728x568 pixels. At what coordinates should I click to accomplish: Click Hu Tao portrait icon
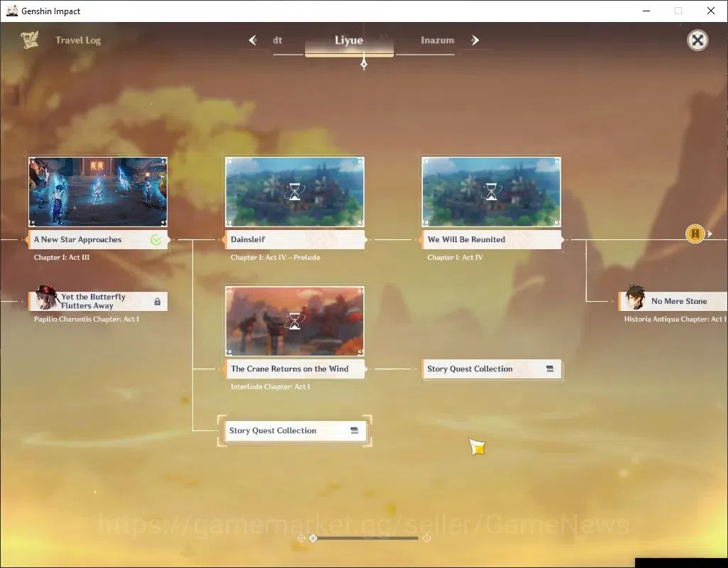(x=46, y=297)
